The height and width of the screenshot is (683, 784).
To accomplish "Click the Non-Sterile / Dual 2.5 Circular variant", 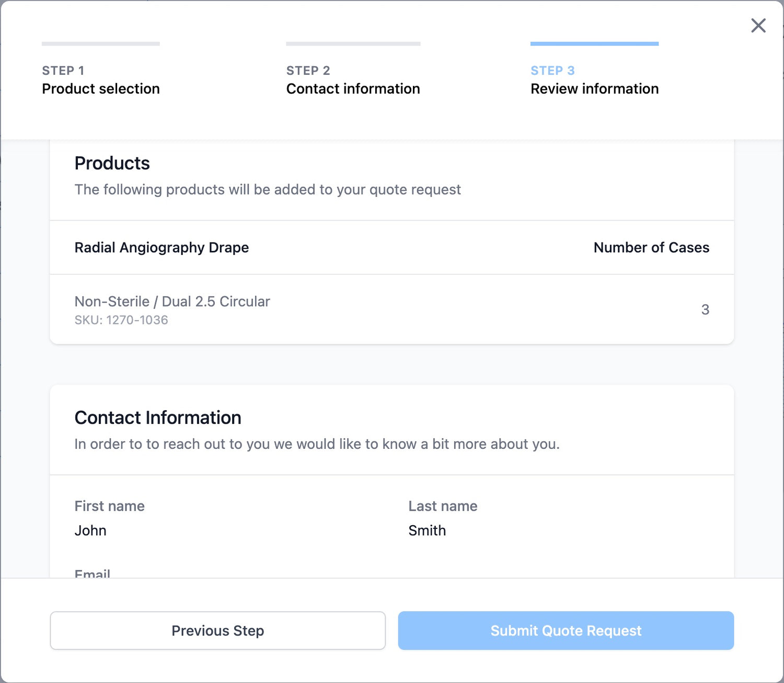I will point(172,302).
